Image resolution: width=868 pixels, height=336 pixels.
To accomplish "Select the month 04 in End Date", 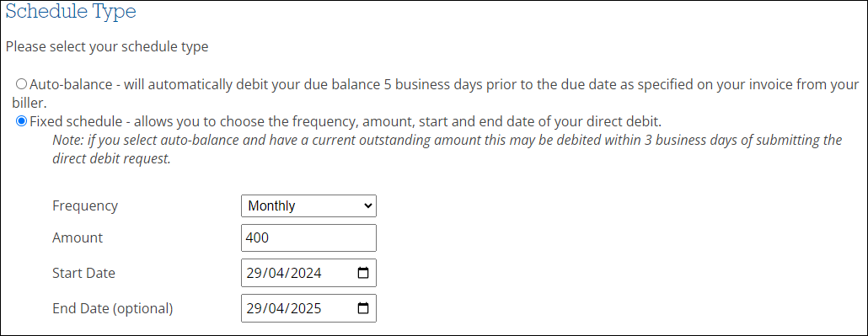I will [x=276, y=308].
